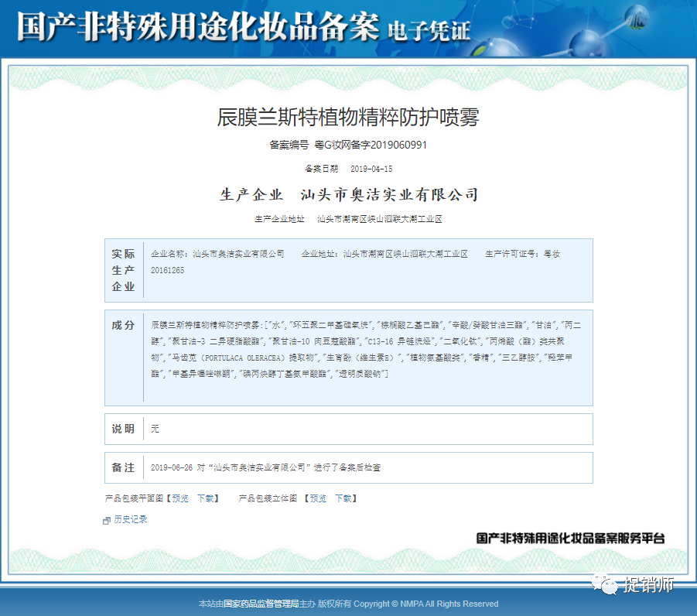Click the 成分 section label

[x=123, y=325]
